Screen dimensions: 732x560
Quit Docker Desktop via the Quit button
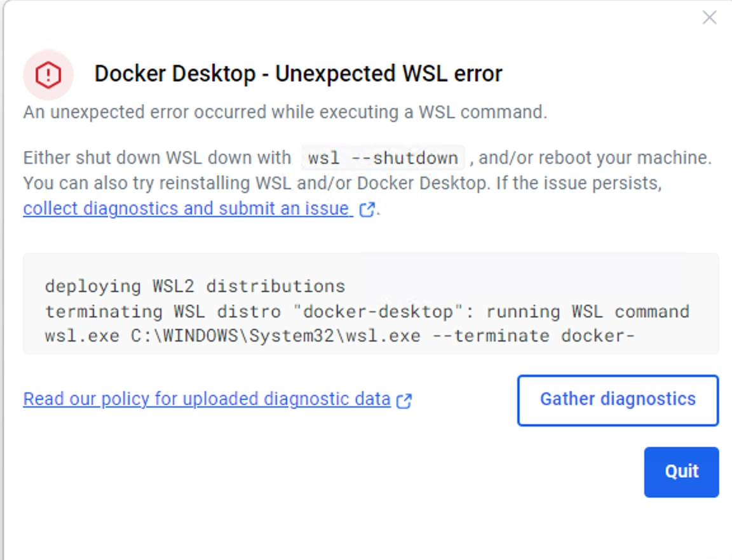(x=681, y=471)
